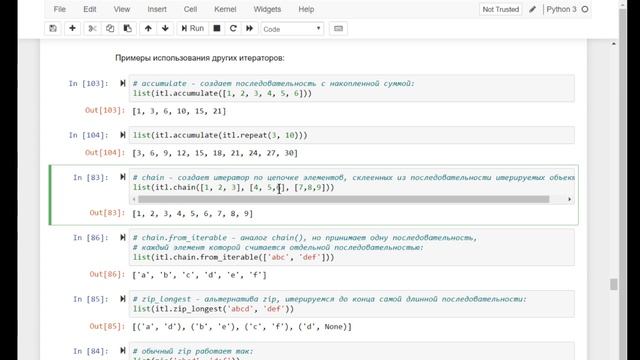This screenshot has height=360, width=640.
Task: Click in the itl.chain code line
Action: tap(233, 187)
